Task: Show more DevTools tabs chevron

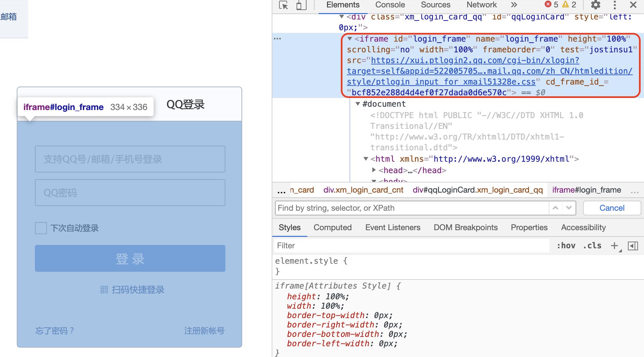Action: click(514, 5)
